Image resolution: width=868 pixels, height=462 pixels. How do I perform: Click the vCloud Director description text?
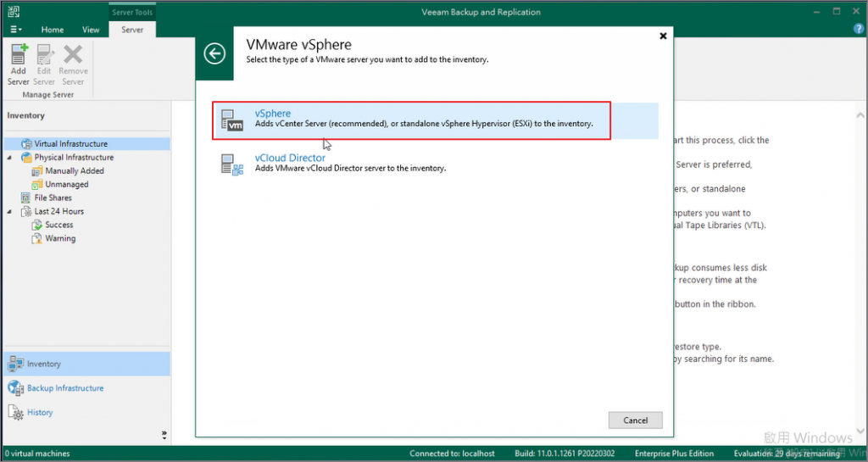tap(350, 168)
